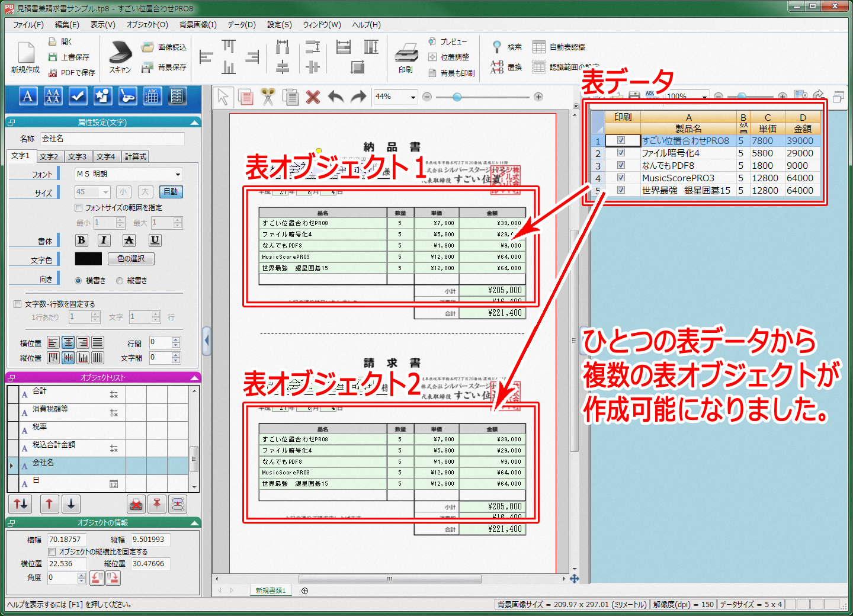
Task: Open the 44% zoom level dropdown
Action: click(x=413, y=97)
